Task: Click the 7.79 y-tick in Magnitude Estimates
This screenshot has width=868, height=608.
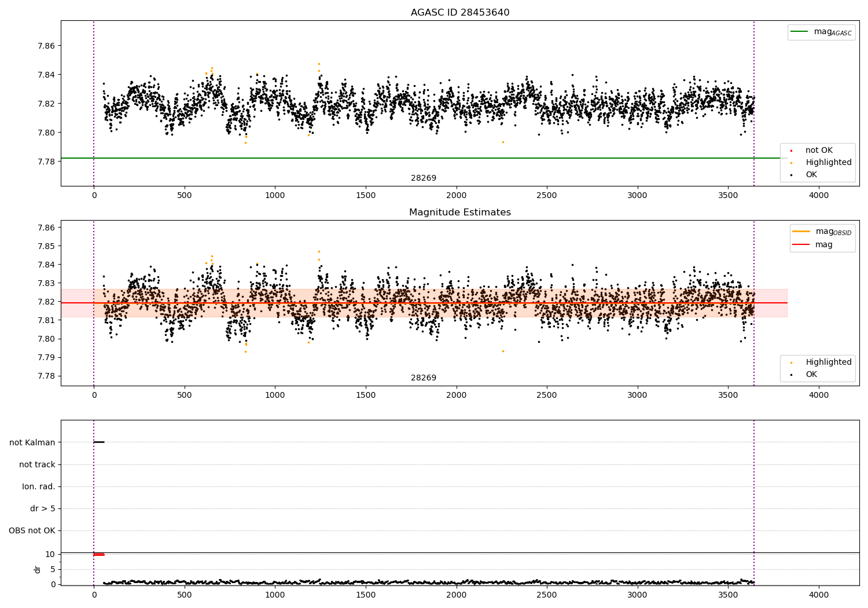Action: 46,358
